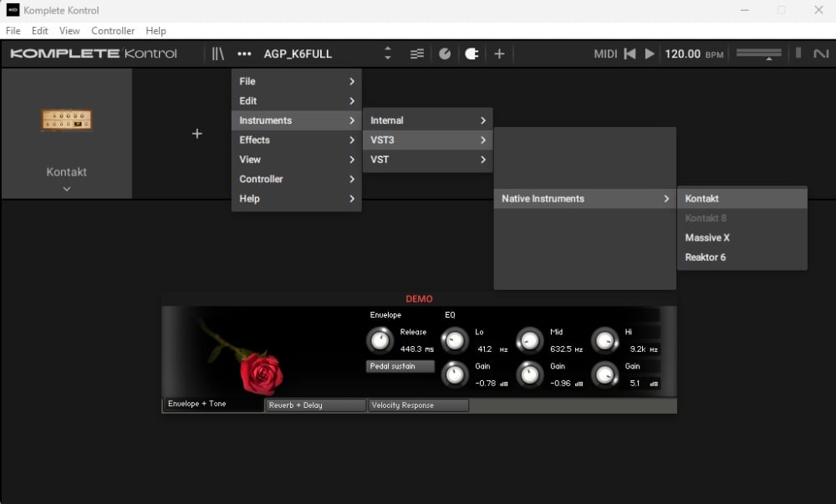Image resolution: width=836 pixels, height=504 pixels.
Task: Click the skip-to-start transport button
Action: pyautogui.click(x=630, y=53)
